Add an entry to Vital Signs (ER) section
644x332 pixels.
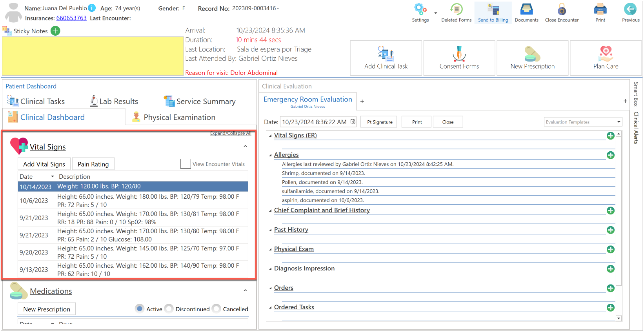(611, 136)
